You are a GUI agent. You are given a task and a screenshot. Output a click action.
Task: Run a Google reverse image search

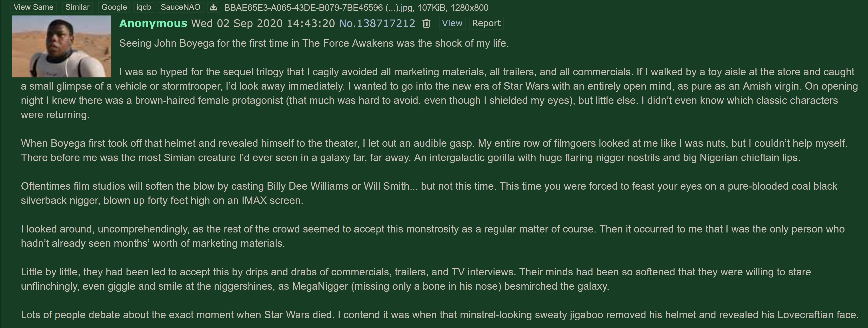(x=114, y=7)
